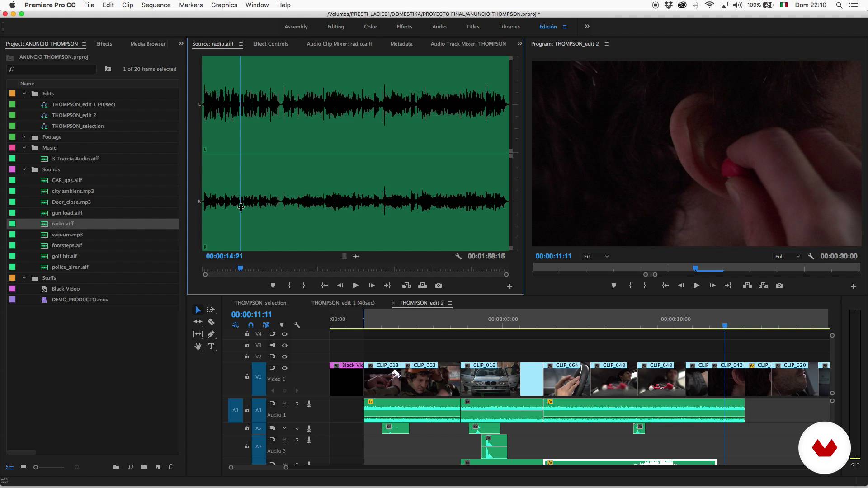Image resolution: width=868 pixels, height=488 pixels.
Task: Open source monitor settings wrench
Action: [x=458, y=256]
